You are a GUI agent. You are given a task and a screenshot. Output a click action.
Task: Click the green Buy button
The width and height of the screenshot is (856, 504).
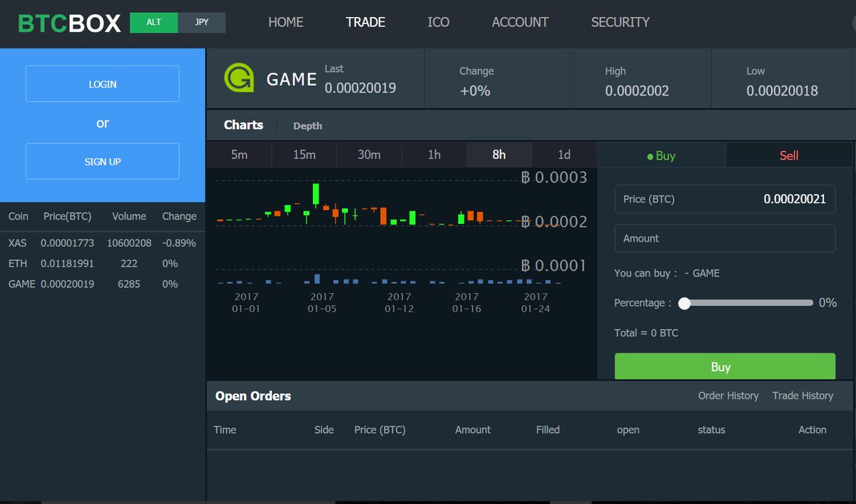[725, 366]
